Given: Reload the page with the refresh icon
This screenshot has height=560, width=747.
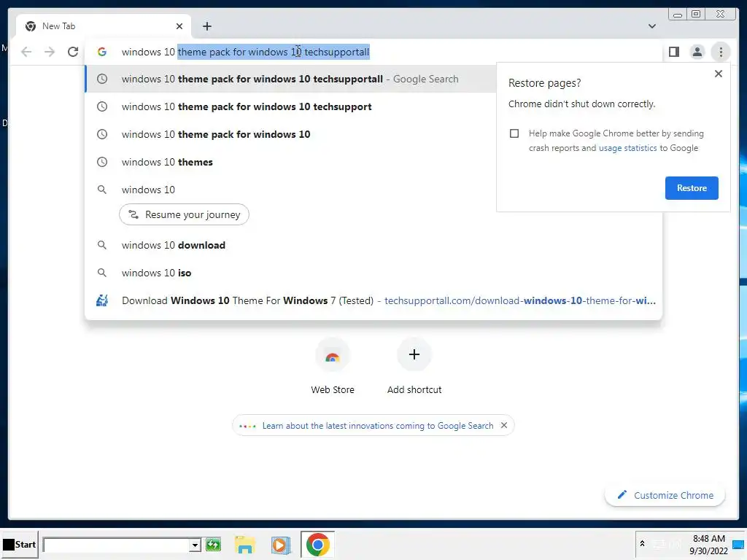Looking at the screenshot, I should (x=73, y=52).
